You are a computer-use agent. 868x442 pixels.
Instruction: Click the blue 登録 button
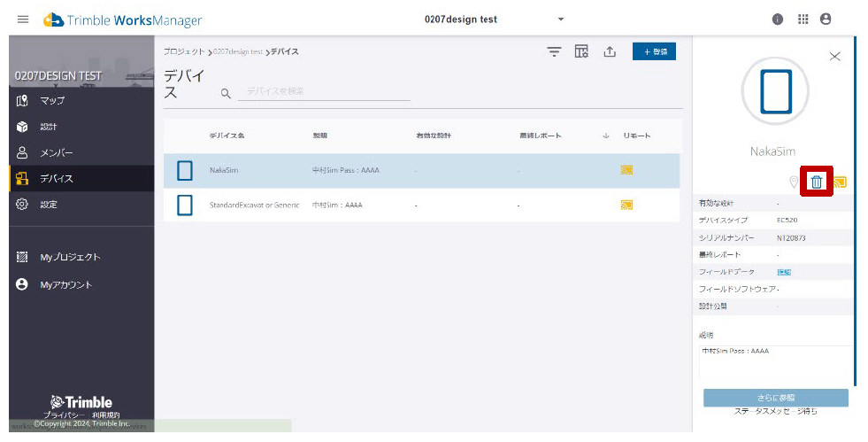coord(654,52)
